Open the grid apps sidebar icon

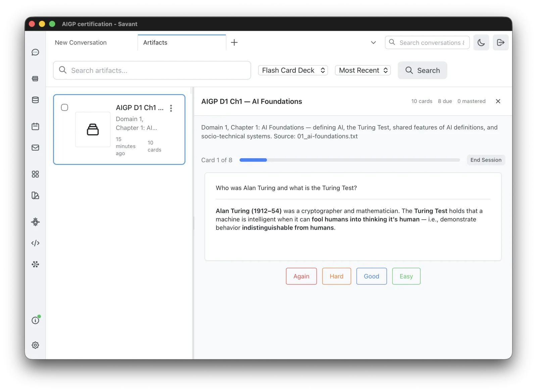point(35,174)
